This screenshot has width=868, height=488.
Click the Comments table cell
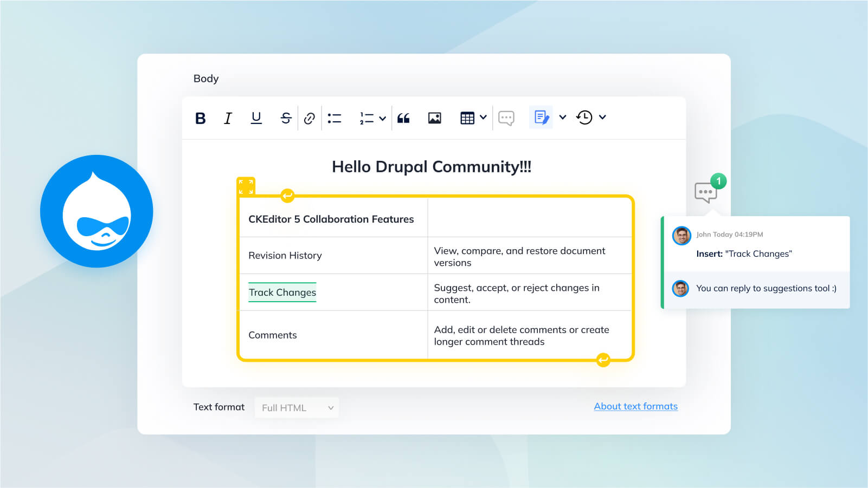tap(333, 335)
